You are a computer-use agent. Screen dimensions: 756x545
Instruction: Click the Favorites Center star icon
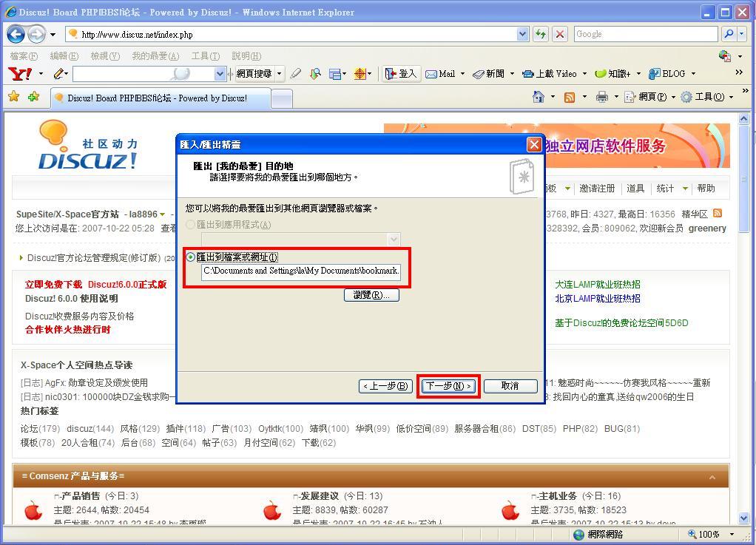click(14, 96)
